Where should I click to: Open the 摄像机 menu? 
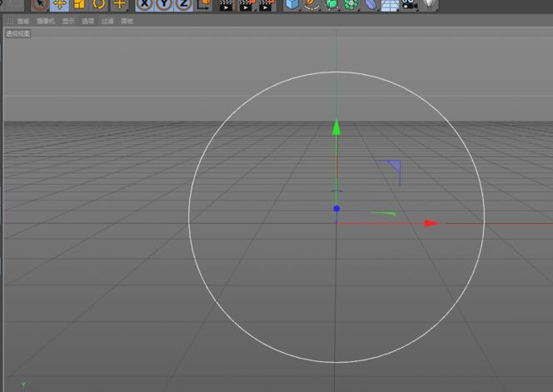[45, 21]
